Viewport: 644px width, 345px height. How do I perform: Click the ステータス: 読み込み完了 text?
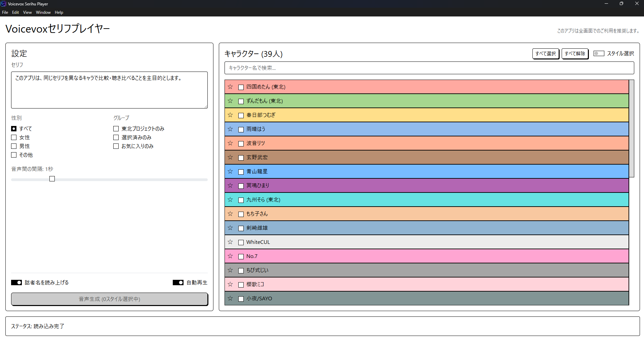point(38,326)
